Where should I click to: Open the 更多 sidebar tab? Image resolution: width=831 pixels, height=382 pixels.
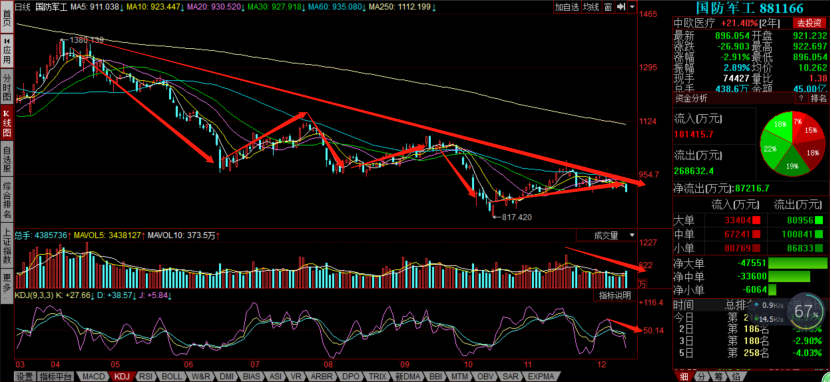[x=7, y=286]
